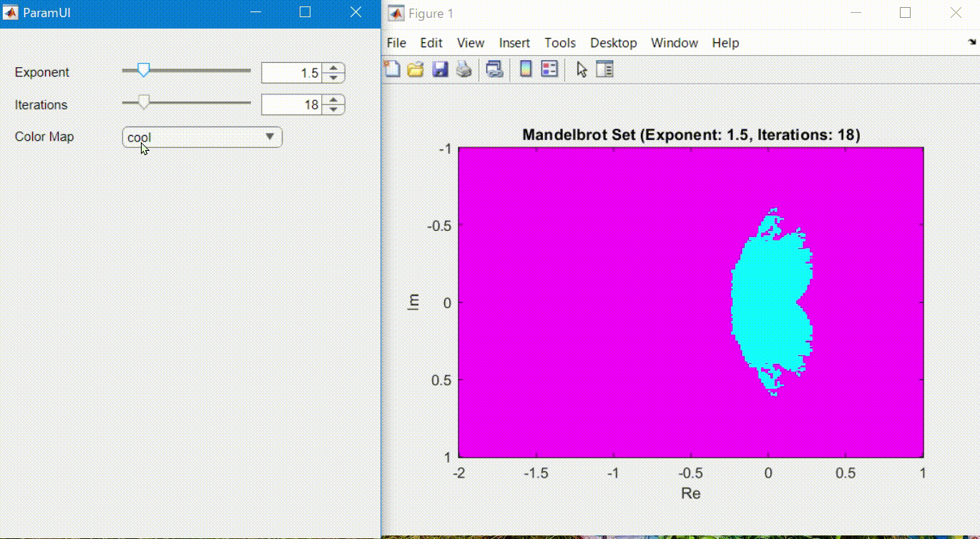
Task: Enable Edit Plot with the arrow icon
Action: click(581, 69)
